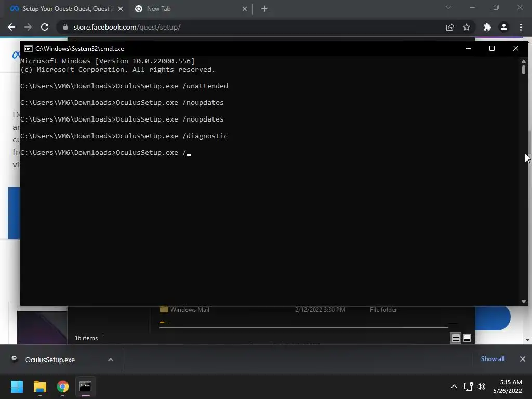Reload the current Chrome page
Screen dimensions: 532x399
click(45, 27)
